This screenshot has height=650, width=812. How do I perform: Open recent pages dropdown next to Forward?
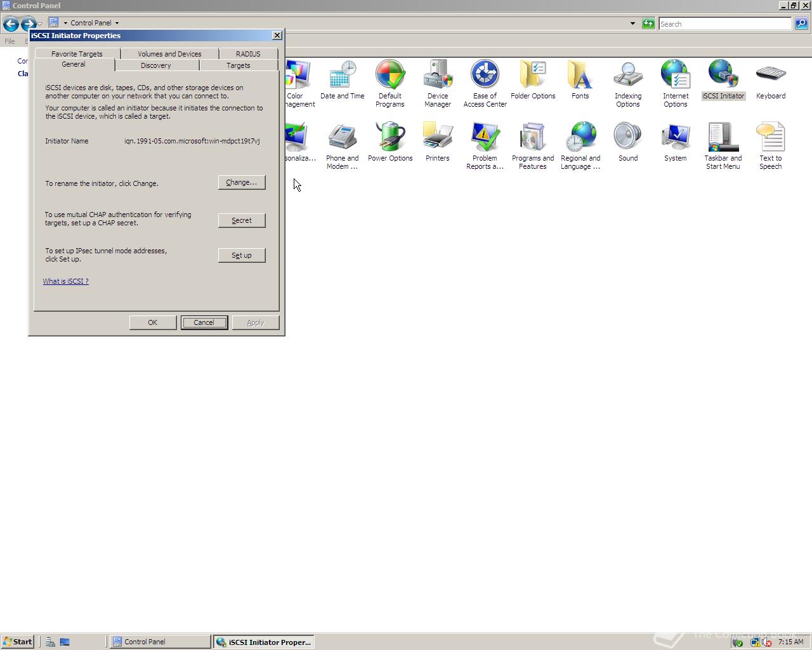point(40,24)
